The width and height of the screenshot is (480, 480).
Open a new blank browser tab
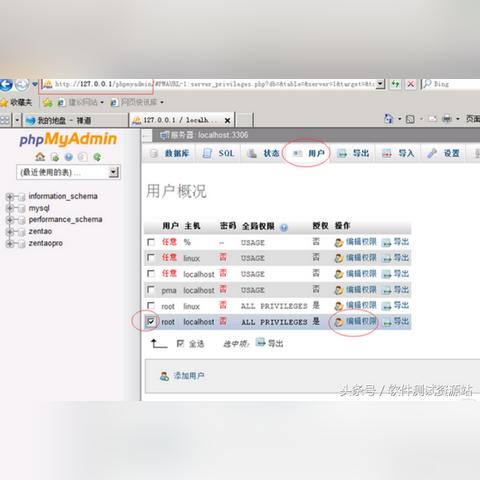[x=245, y=120]
